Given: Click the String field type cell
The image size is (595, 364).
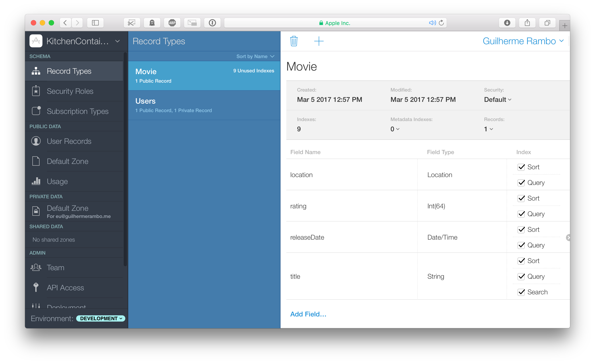Looking at the screenshot, I should tap(462, 276).
